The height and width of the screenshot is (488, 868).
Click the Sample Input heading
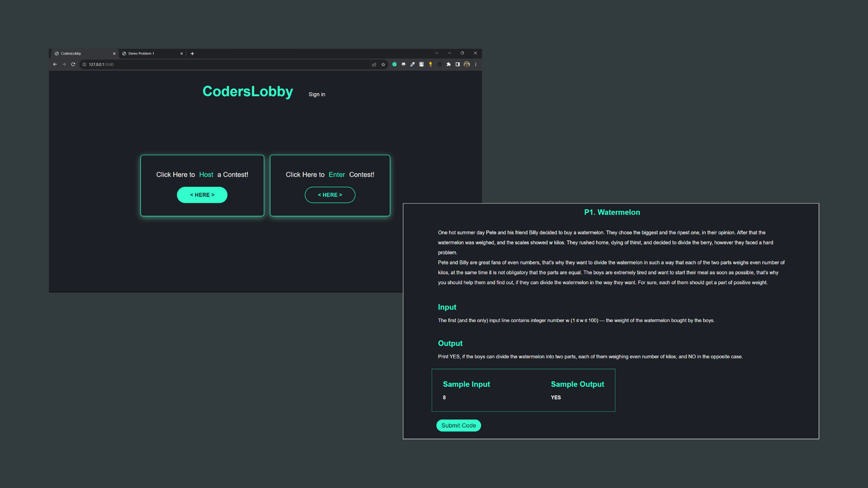pos(467,384)
